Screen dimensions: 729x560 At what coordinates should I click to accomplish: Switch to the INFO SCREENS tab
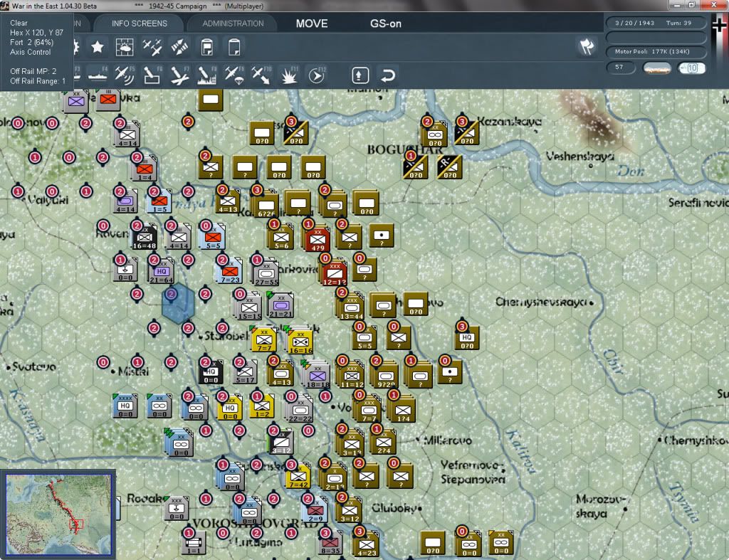(x=139, y=23)
